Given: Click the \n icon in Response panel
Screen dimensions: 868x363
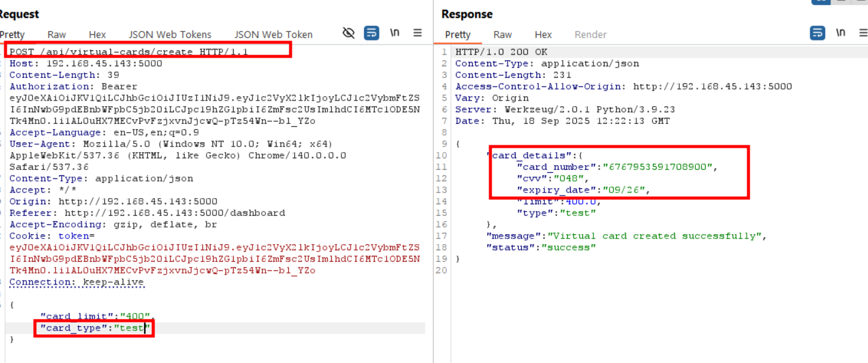Looking at the screenshot, I should point(840,33).
